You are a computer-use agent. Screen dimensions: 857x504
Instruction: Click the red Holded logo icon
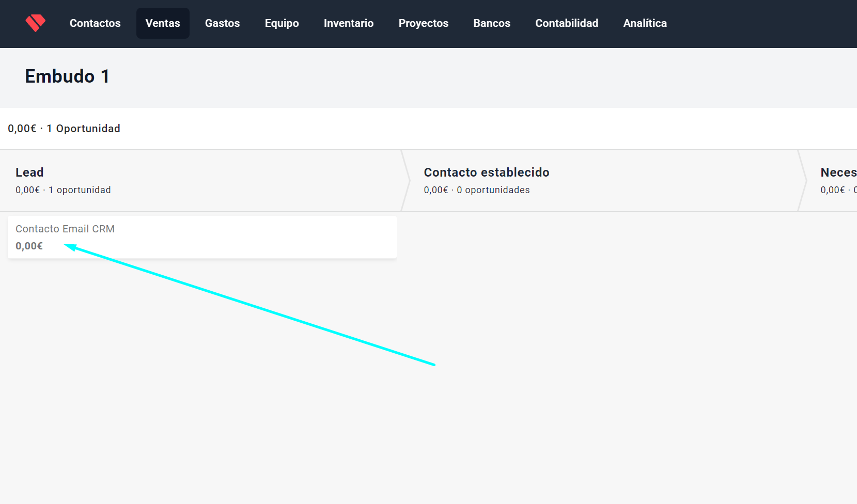pos(35,23)
